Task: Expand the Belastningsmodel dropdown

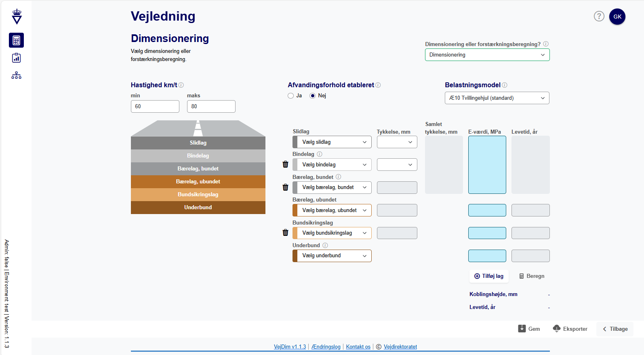Action: click(497, 98)
